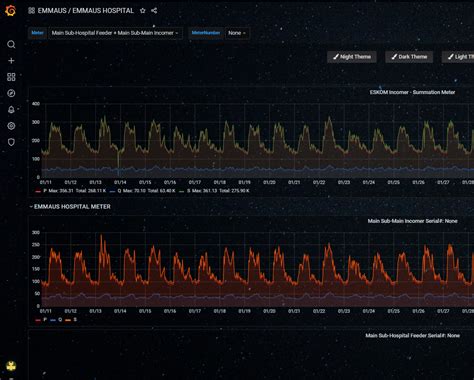Open the Dashboards four-squares sidebar icon
The width and height of the screenshot is (474, 380).
[11, 77]
